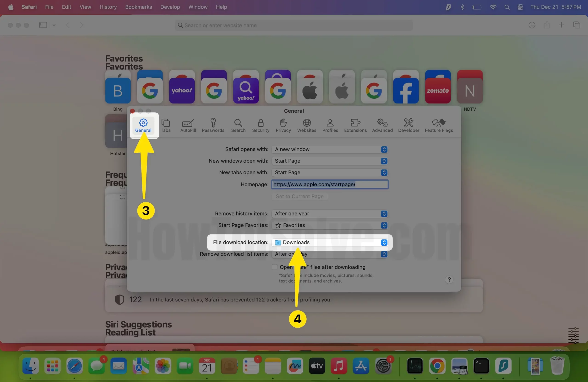
Task: Click the Wi-Fi status icon
Action: pos(493,7)
